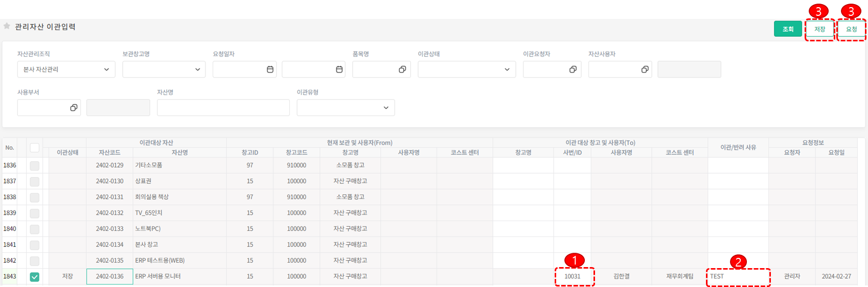Open the 사용부서 lookup popup icon

pos(74,108)
